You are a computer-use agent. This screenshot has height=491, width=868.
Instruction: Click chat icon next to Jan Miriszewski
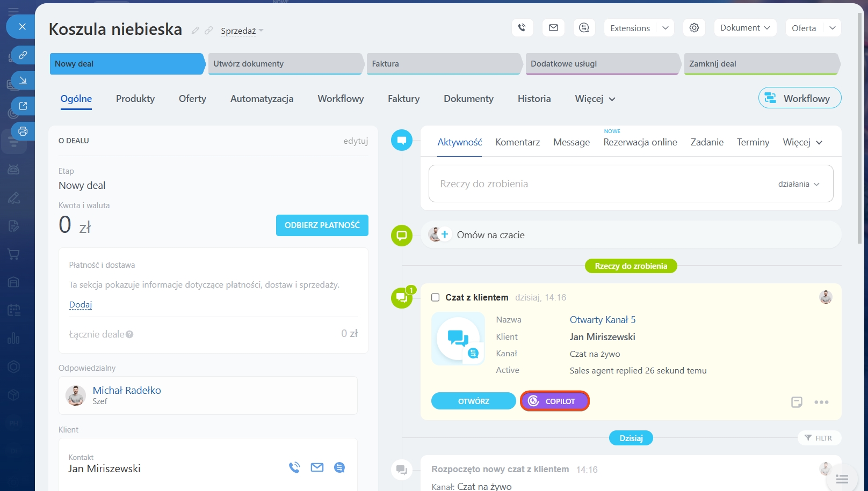pyautogui.click(x=339, y=467)
